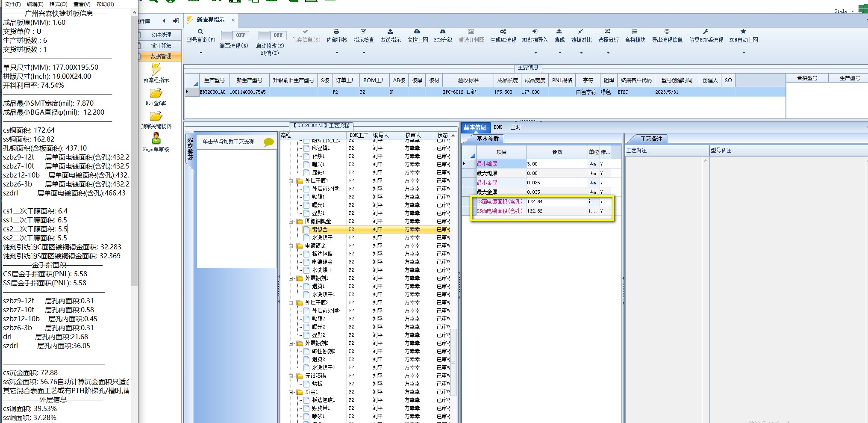Collapse the 外层干膜1 tree node
868x423 pixels.
click(291, 181)
